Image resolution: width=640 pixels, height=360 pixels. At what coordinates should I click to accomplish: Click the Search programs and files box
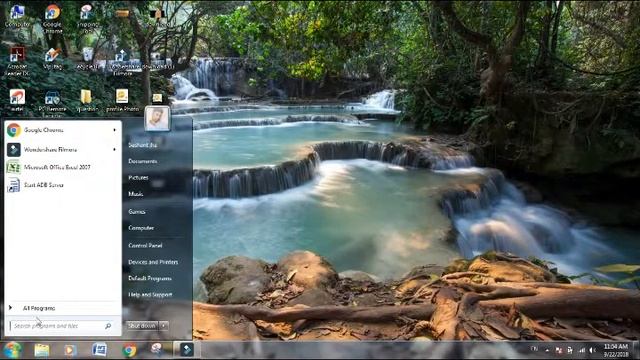pyautogui.click(x=61, y=326)
